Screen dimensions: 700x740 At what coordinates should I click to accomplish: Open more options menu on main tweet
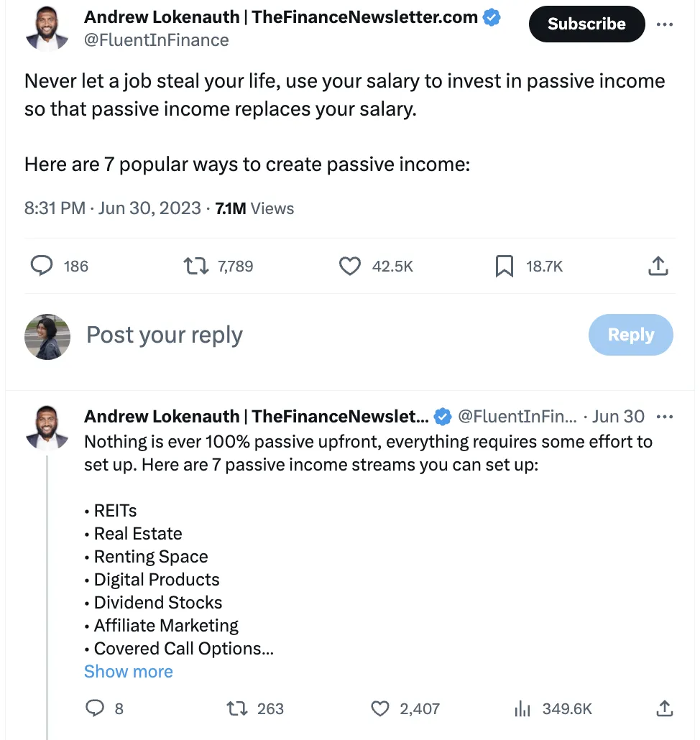(x=665, y=24)
